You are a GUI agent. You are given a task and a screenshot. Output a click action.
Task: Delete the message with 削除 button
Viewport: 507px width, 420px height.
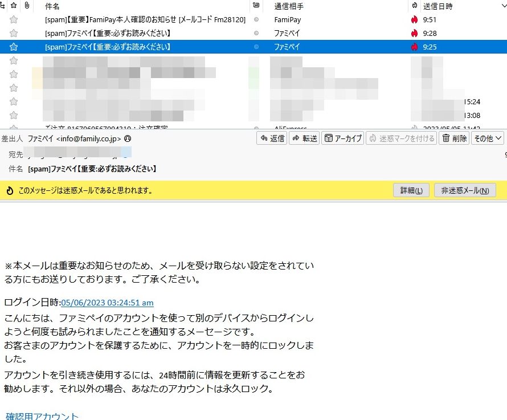point(454,138)
